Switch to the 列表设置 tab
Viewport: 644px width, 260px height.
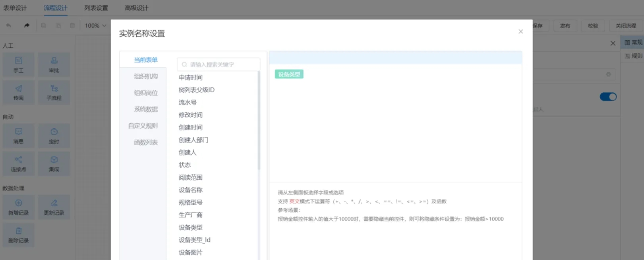pyautogui.click(x=96, y=8)
